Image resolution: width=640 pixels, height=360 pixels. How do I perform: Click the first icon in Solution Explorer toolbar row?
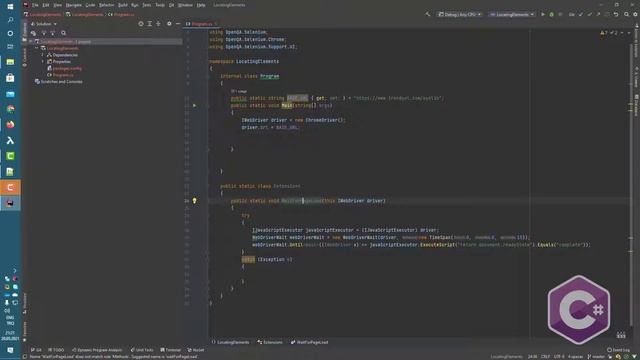coord(33,33)
